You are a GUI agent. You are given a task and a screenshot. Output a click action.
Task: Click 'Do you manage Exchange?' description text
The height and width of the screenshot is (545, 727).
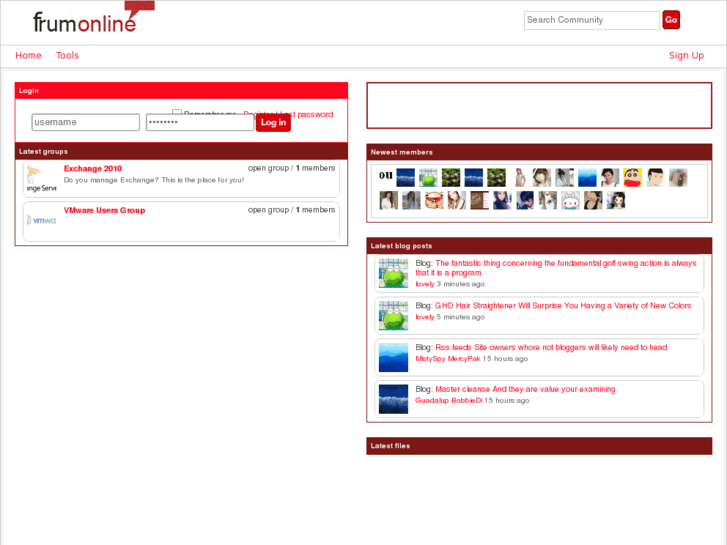(153, 180)
